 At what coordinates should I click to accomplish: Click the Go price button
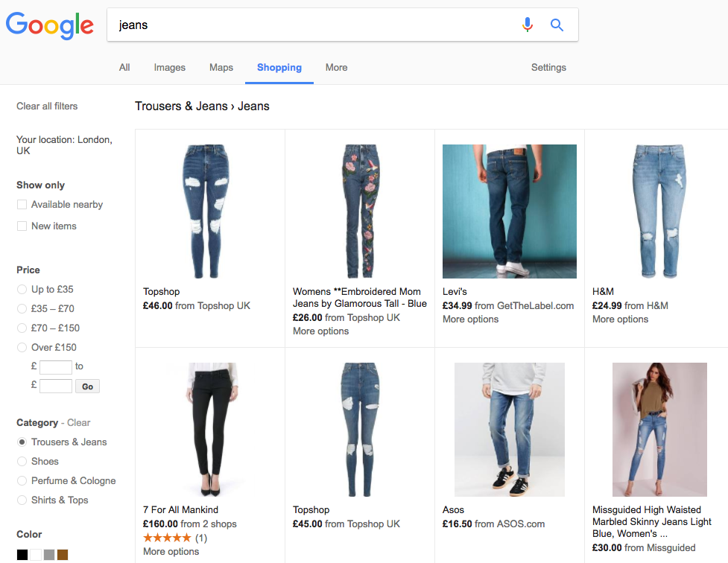pyautogui.click(x=87, y=387)
